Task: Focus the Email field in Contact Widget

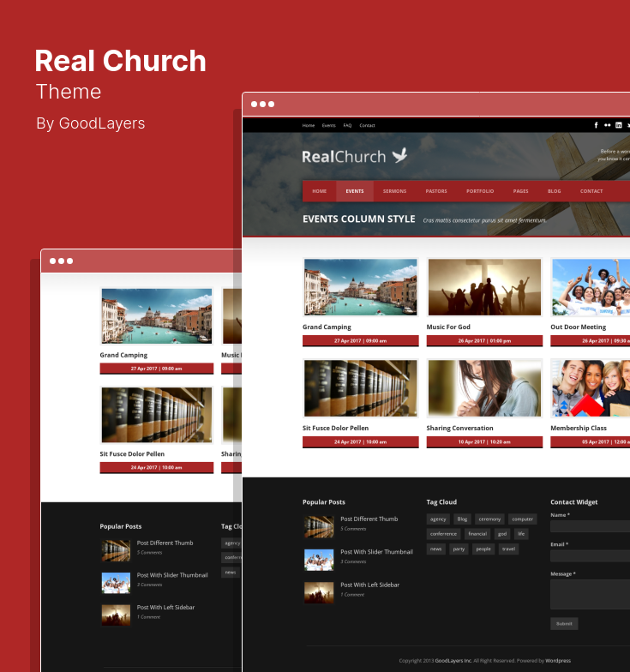Action: pyautogui.click(x=590, y=555)
